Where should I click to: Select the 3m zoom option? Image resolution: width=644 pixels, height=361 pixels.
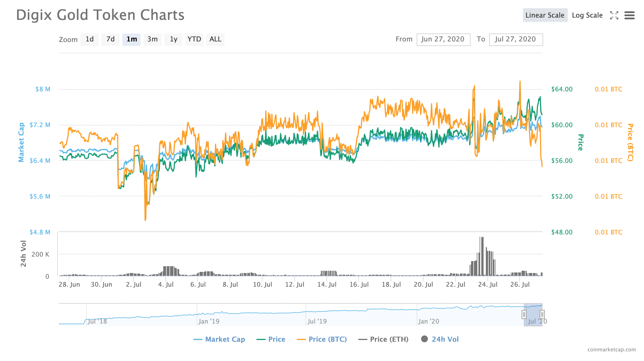(152, 39)
